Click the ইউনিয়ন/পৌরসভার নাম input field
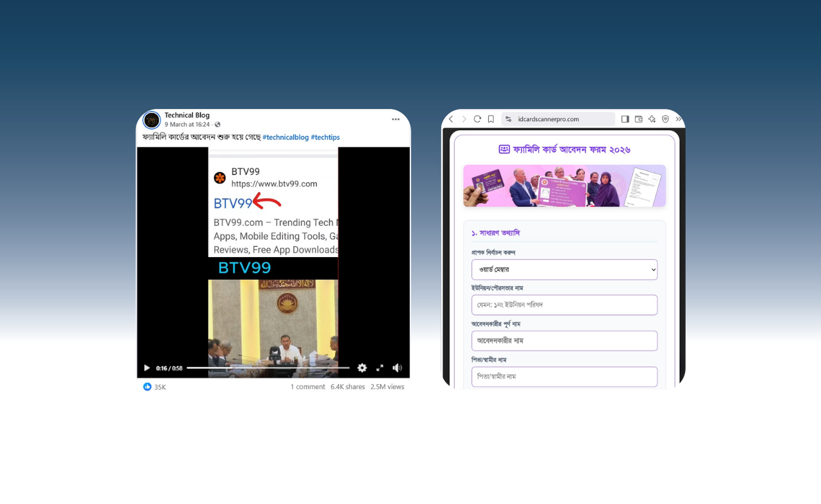The width and height of the screenshot is (821, 504). click(564, 305)
